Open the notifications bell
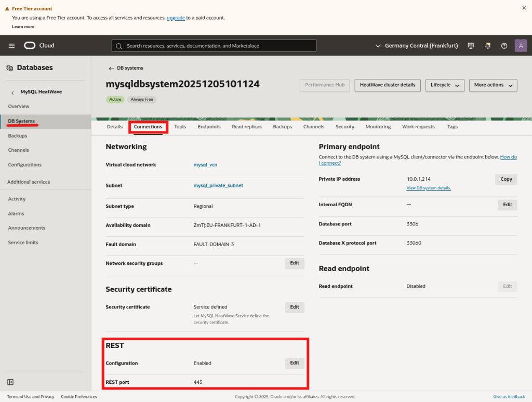532x402 pixels. point(487,46)
